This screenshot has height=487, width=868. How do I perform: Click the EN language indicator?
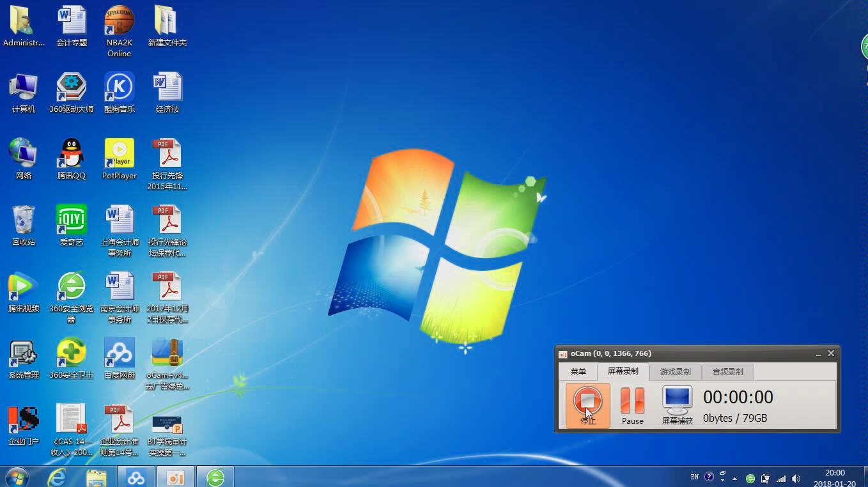tap(695, 477)
